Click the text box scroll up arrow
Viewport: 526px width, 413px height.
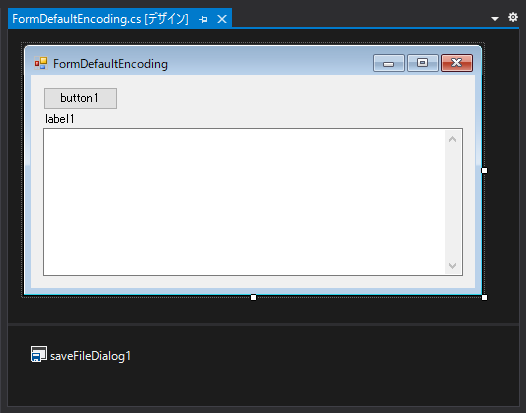coord(453,139)
